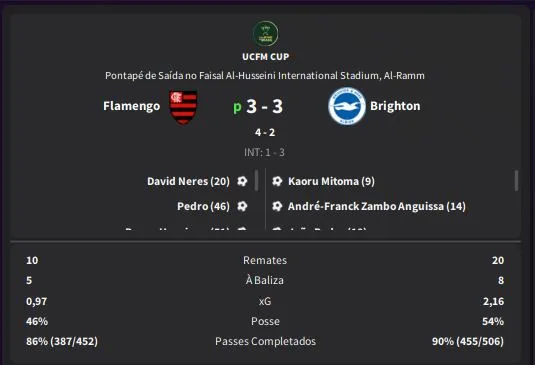The height and width of the screenshot is (365, 535).
Task: Open Flamengo team name link
Action: (132, 106)
